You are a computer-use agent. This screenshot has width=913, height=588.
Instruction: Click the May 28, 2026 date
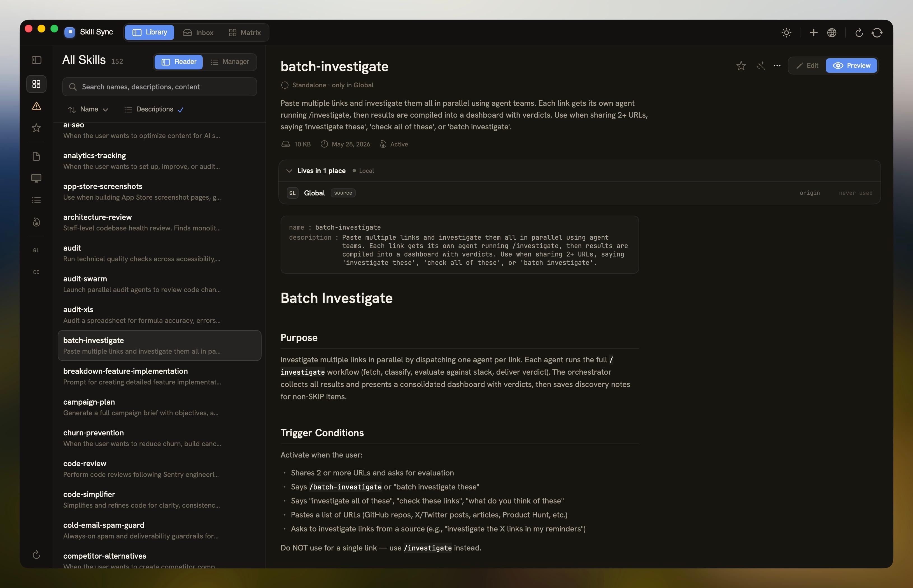(x=351, y=144)
